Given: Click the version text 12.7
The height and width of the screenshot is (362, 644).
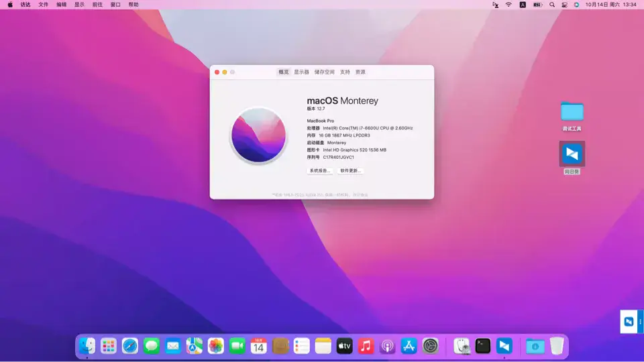Looking at the screenshot, I should point(321,109).
